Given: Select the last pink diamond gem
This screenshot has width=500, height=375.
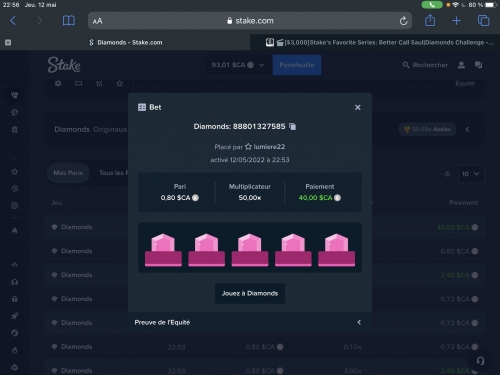Looking at the screenshot, I should click(337, 249).
